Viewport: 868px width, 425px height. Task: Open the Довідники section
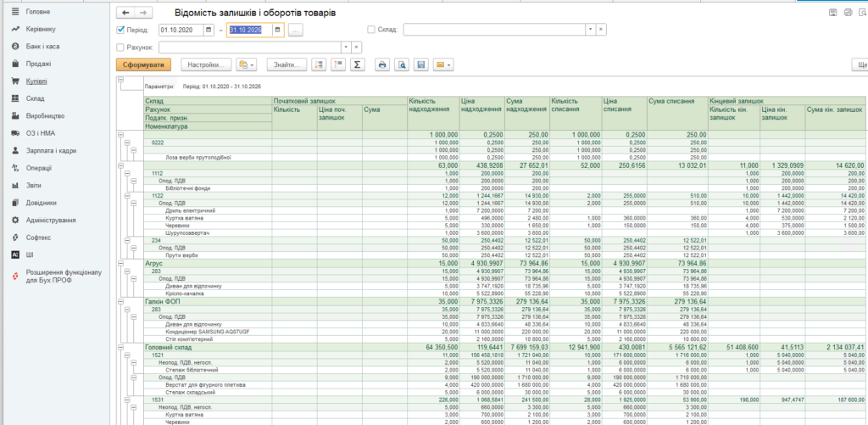[x=41, y=203]
